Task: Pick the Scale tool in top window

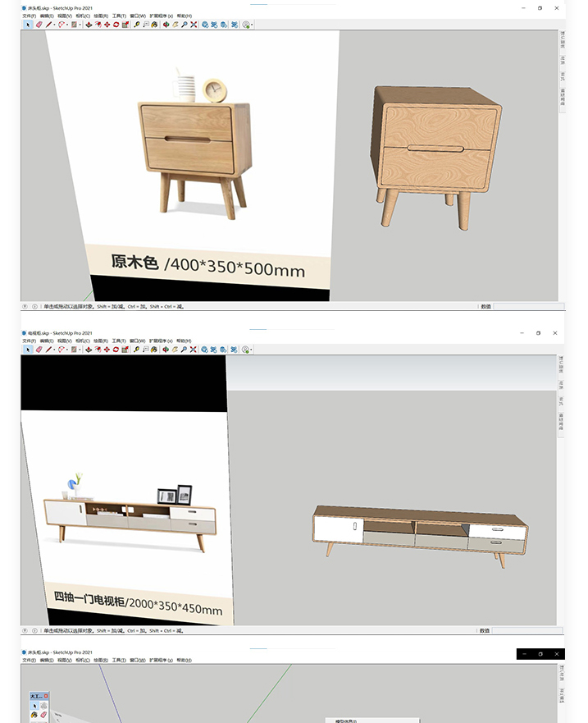Action: point(125,25)
